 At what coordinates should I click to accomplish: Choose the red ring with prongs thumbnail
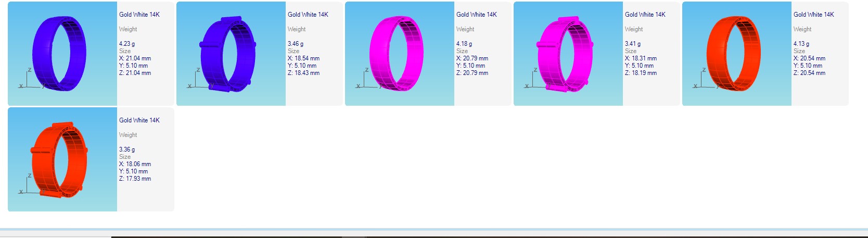pos(59,159)
